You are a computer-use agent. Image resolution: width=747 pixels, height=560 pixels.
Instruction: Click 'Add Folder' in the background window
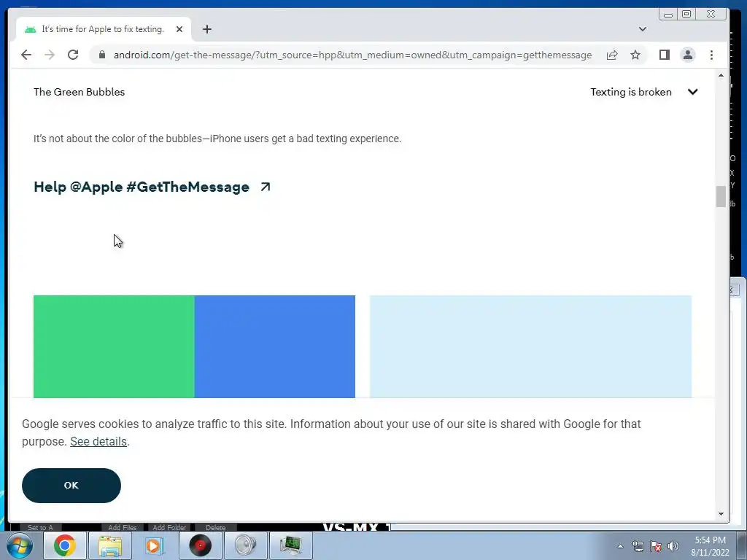pyautogui.click(x=169, y=527)
